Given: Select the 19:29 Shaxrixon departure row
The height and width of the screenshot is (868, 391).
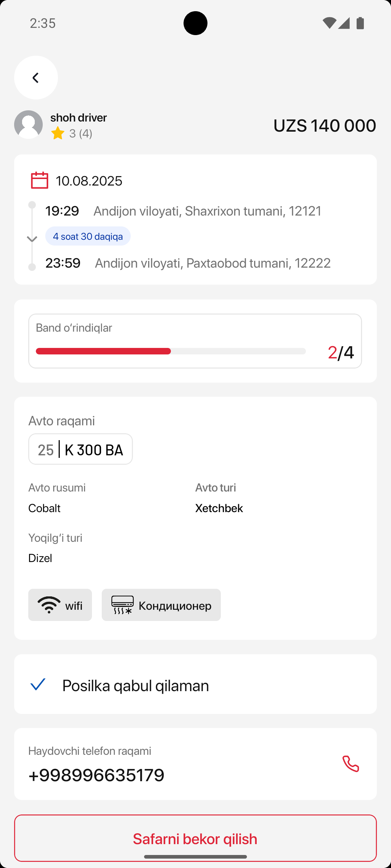Looking at the screenshot, I should pyautogui.click(x=183, y=211).
